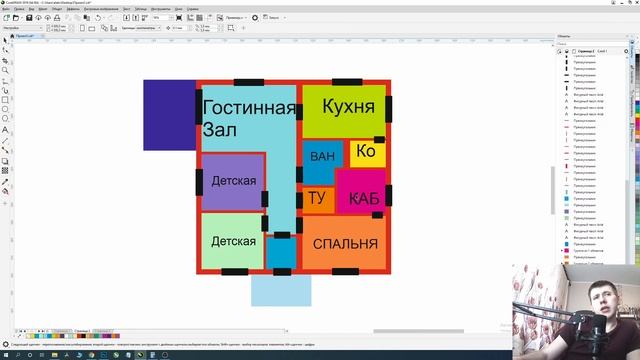Select the Polygon tool
This screenshot has height=360, width=640.
[5, 119]
